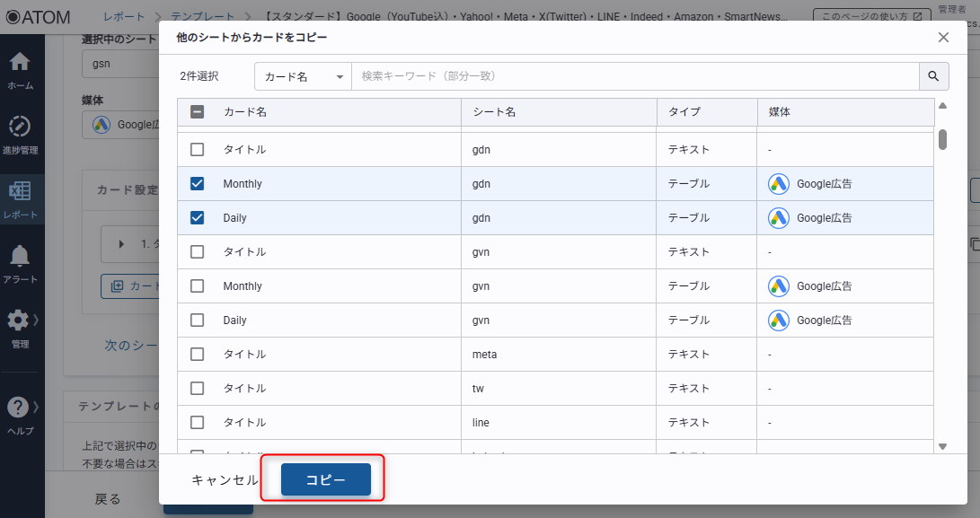Click the keyword search input field

(633, 76)
